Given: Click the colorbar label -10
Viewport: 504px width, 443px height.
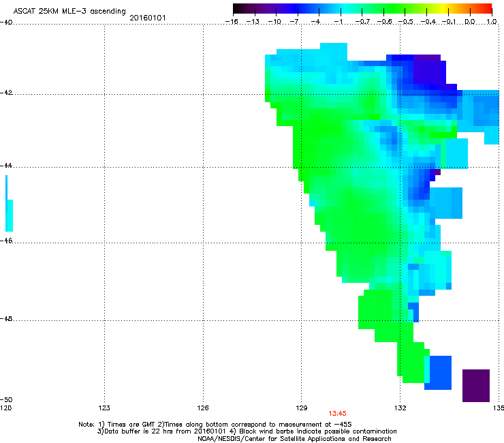Looking at the screenshot, I should 274,22.
